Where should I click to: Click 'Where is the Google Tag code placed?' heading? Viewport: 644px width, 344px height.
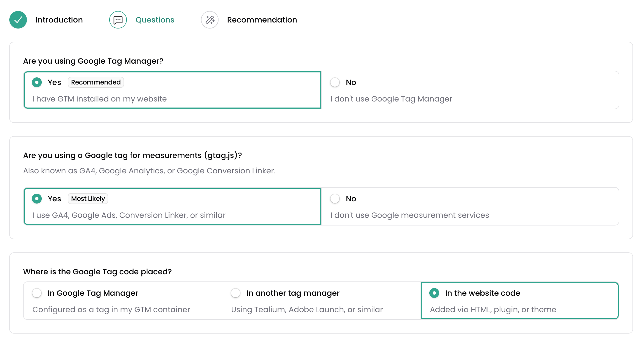[x=97, y=272]
